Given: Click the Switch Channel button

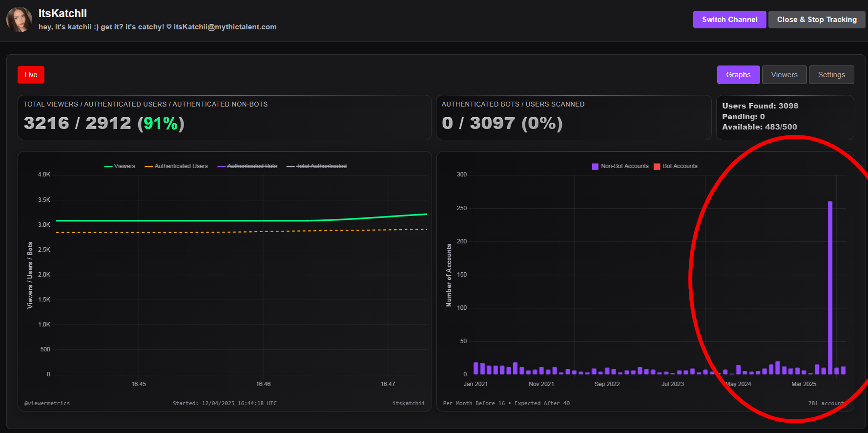Looking at the screenshot, I should [729, 20].
